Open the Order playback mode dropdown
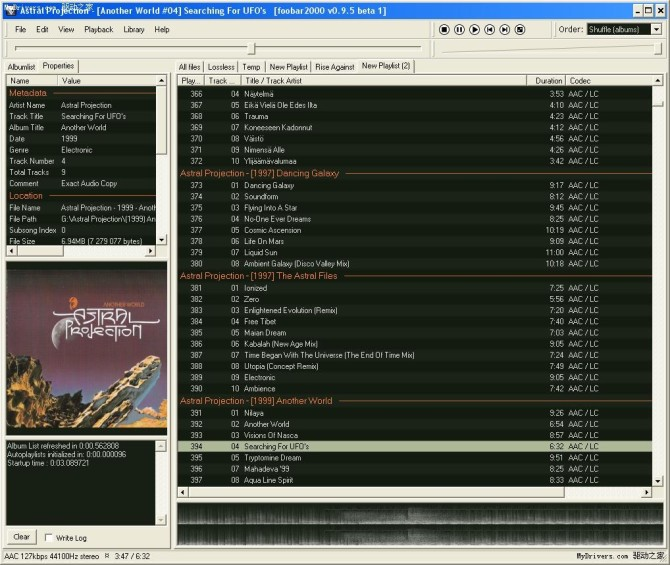Image resolution: width=670 pixels, height=565 pixels. (x=656, y=30)
